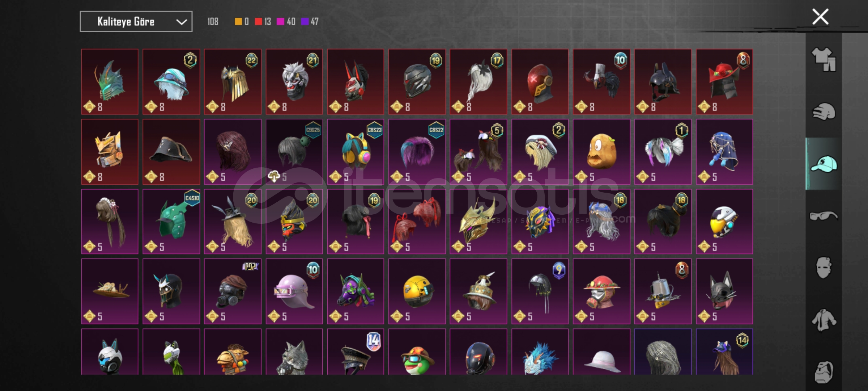This screenshot has width=868, height=391.
Task: Select the red hat with badge 8
Action: point(724,82)
